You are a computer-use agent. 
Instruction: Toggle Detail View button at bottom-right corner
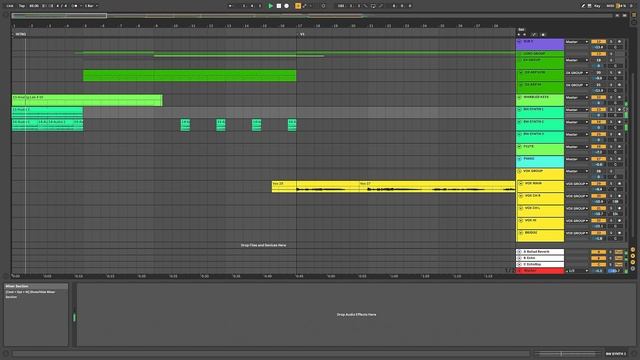(x=634, y=354)
